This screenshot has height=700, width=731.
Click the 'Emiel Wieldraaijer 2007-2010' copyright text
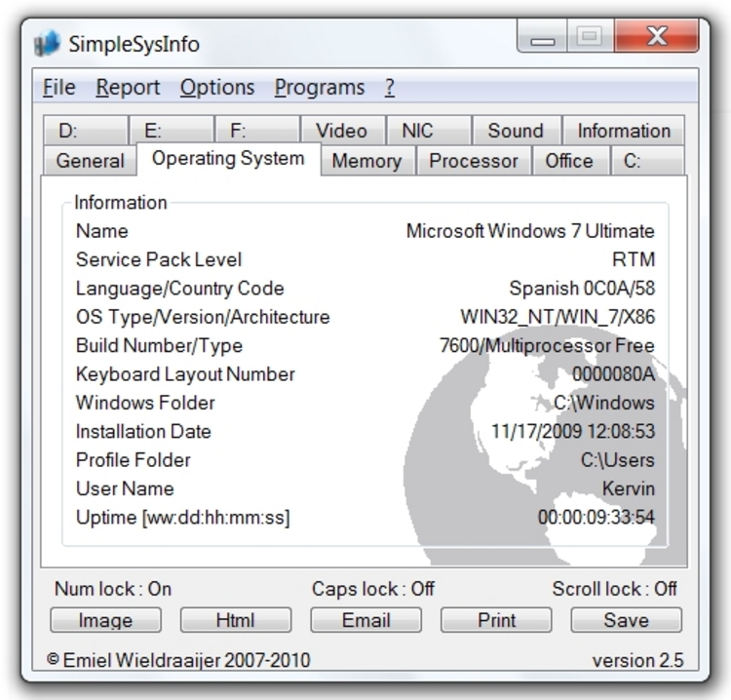pyautogui.click(x=186, y=660)
